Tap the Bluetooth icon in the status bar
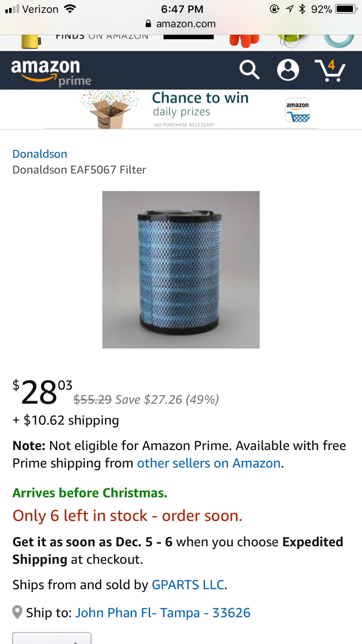This screenshot has width=362, height=644. tap(302, 8)
